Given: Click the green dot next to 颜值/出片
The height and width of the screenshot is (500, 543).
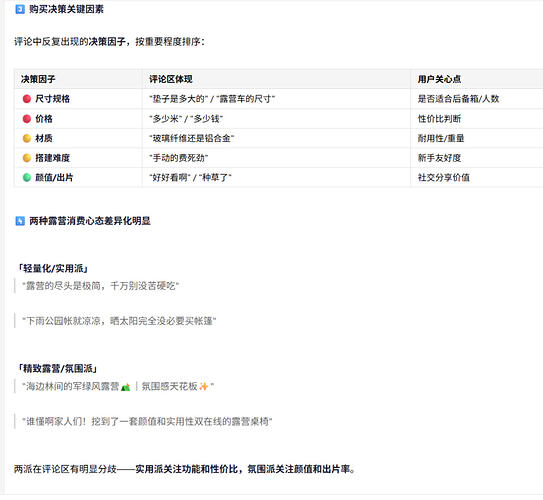Looking at the screenshot, I should pyautogui.click(x=27, y=177).
